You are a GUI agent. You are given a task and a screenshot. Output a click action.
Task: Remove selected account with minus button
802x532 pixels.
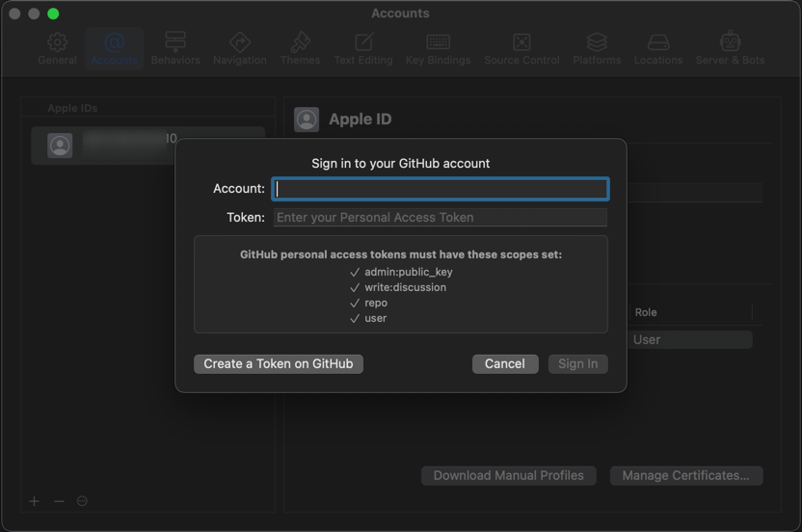pos(59,501)
